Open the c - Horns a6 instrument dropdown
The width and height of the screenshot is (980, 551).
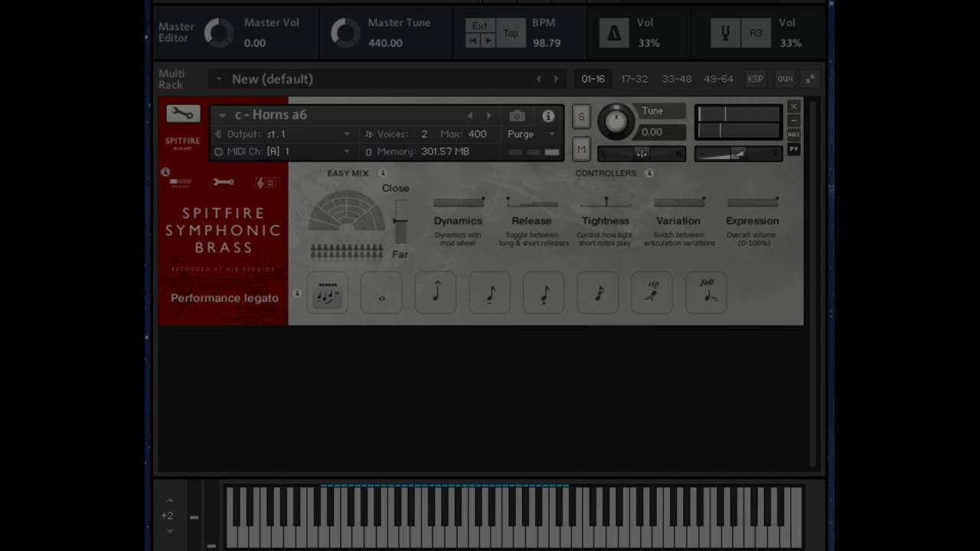click(x=222, y=116)
